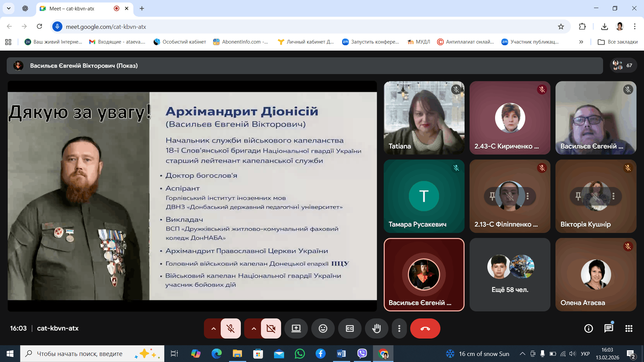Open the emoji reaction picker
Screen dimensions: 644x362
tap(323, 328)
